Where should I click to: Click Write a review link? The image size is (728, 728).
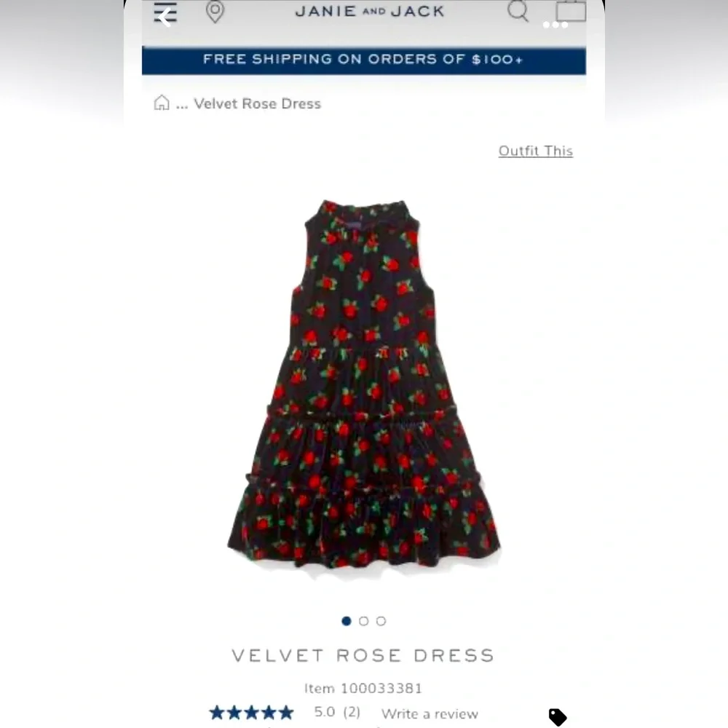point(430,713)
